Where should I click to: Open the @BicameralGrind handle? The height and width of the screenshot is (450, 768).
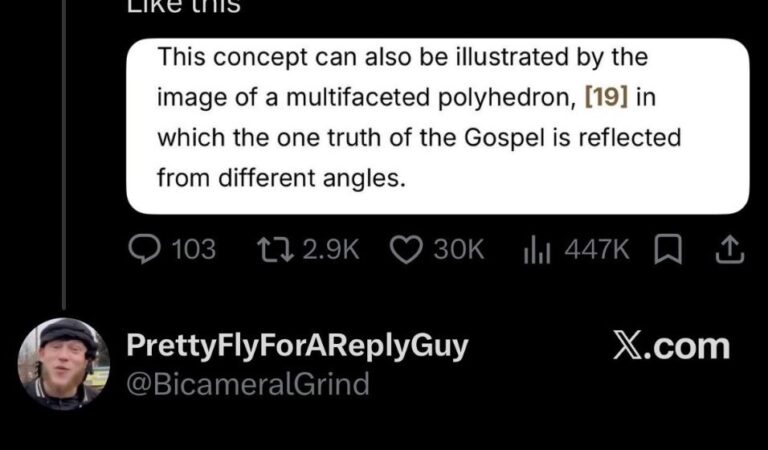pyautogui.click(x=248, y=384)
